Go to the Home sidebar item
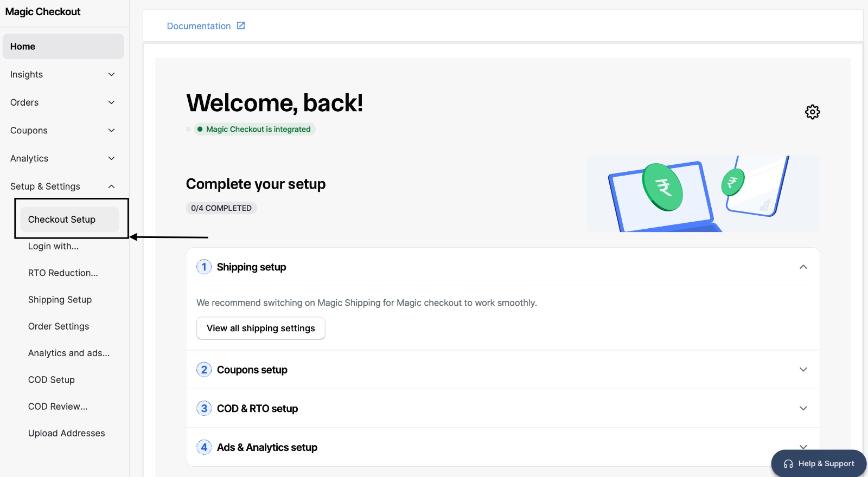Viewport: 868px width, 477px height. [63, 47]
